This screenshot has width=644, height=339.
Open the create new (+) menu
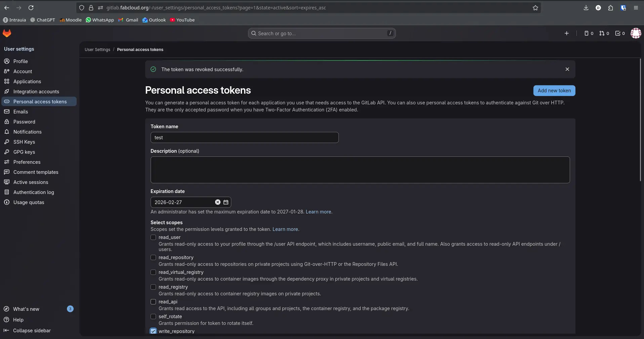click(x=567, y=33)
